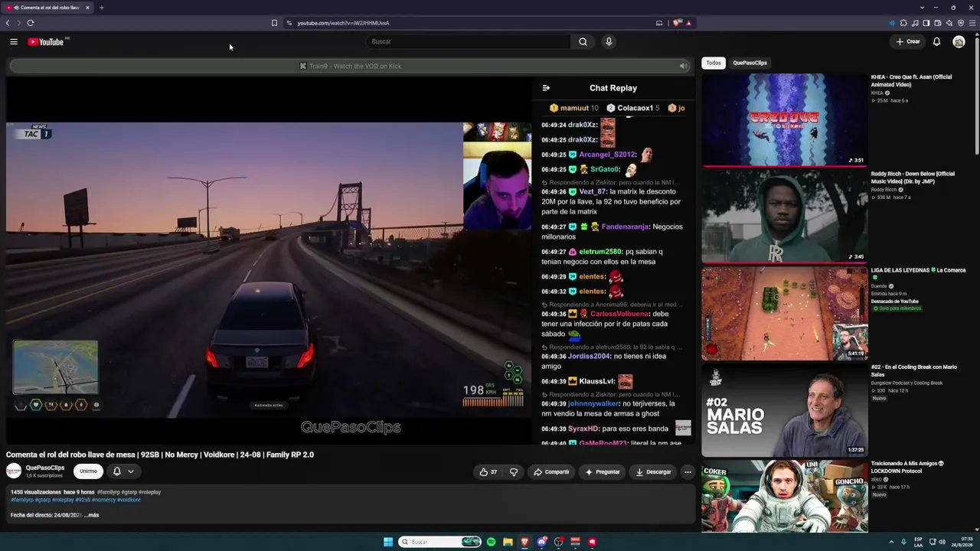The width and height of the screenshot is (980, 551).
Task: Open the browser extensions puzzle icon
Action: pos(903,23)
